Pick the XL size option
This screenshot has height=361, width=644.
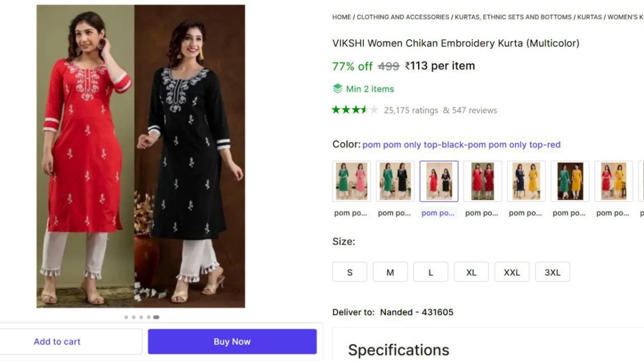click(x=471, y=272)
